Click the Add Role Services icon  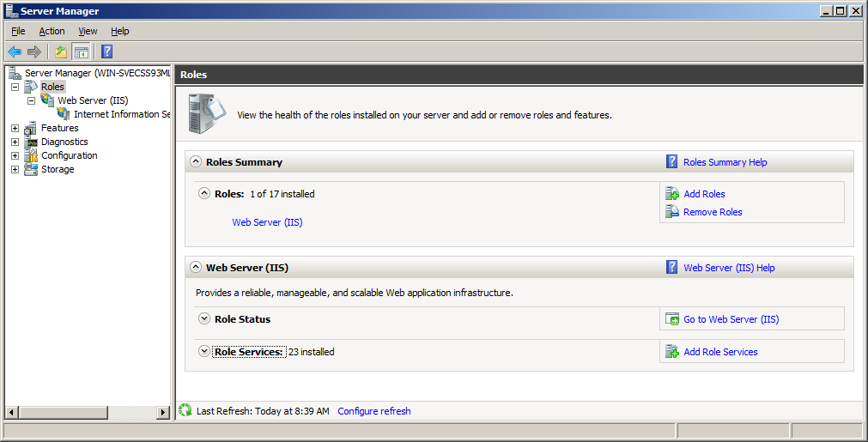pyautogui.click(x=672, y=351)
